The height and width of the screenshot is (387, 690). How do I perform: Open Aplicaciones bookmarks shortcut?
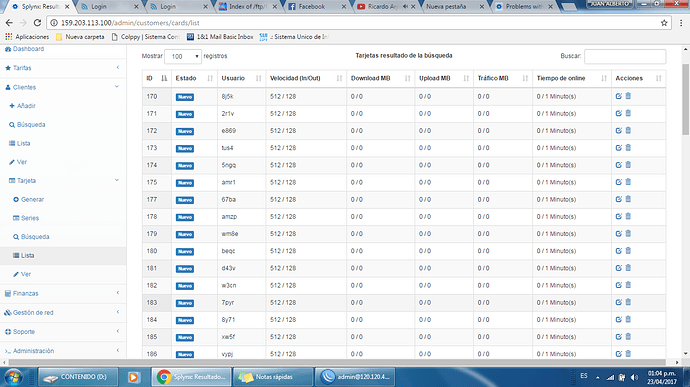27,37
